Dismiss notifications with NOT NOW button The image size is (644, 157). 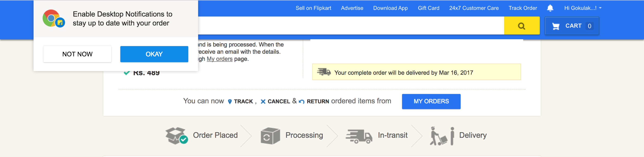pyautogui.click(x=77, y=54)
